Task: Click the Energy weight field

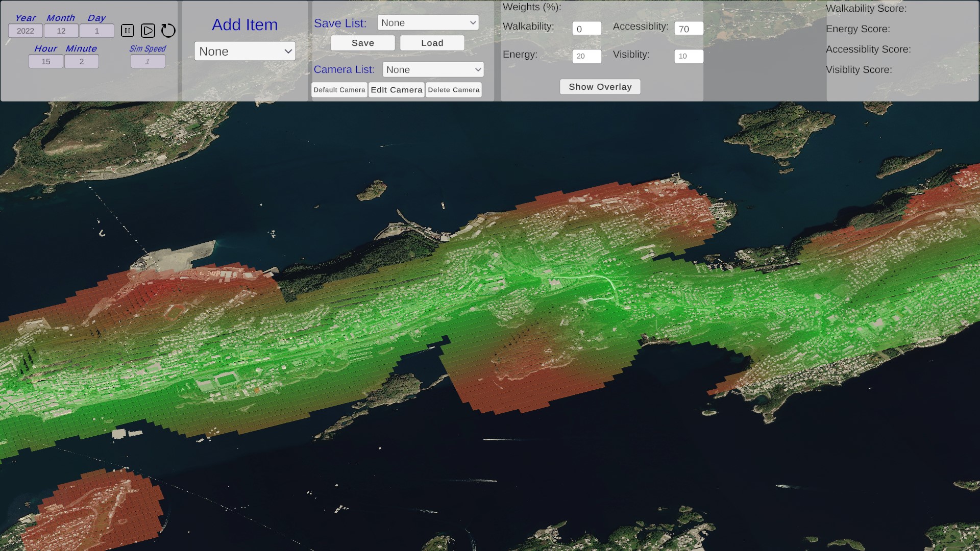Action: [586, 56]
